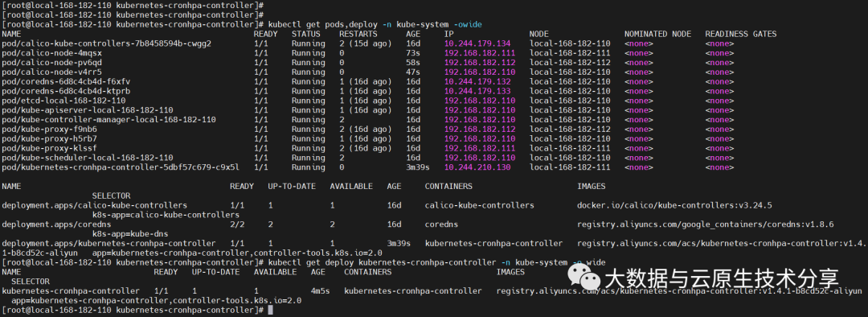This screenshot has height=317, width=868.
Task: Select the pod/calico-node-pv6qd name
Action: click(x=52, y=63)
